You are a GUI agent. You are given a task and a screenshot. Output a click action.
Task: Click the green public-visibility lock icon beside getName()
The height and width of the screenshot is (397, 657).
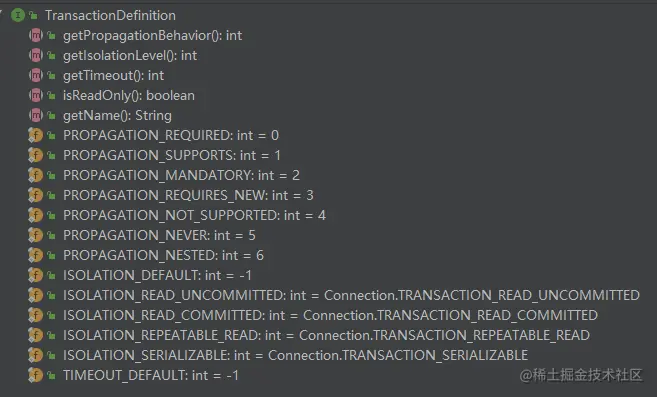(x=52, y=116)
